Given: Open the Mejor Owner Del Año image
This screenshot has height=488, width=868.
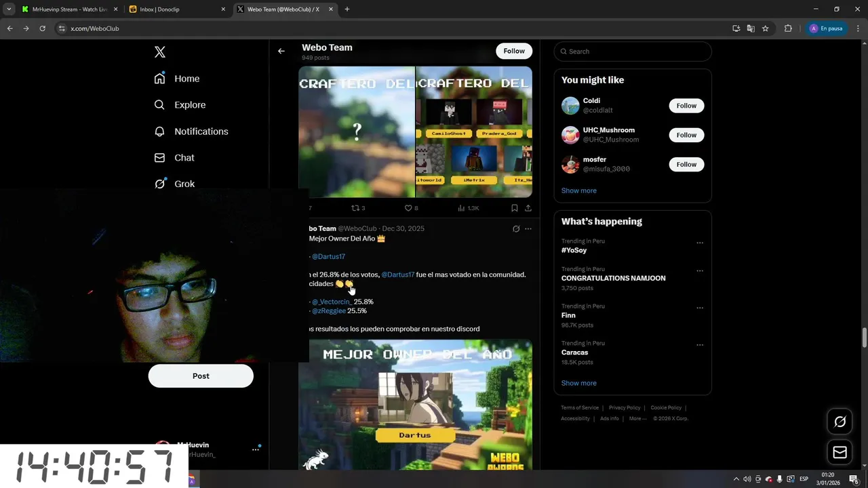Looking at the screenshot, I should tap(415, 405).
